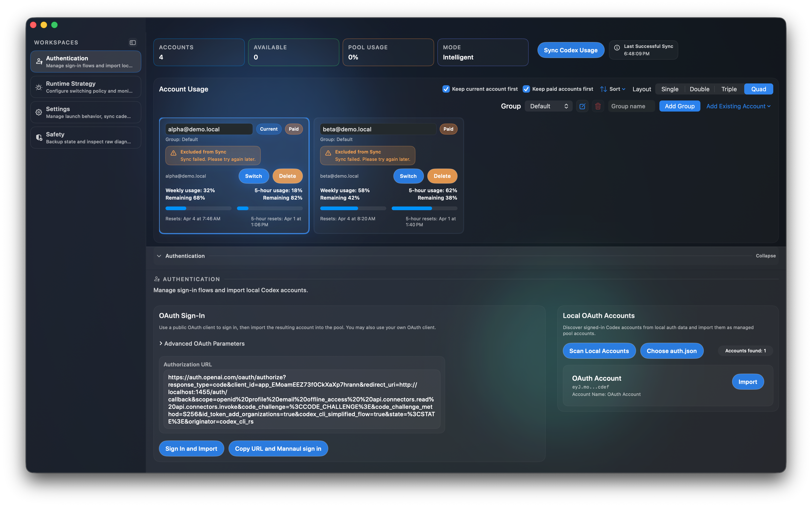Open the Settings workspace

pyautogui.click(x=86, y=112)
